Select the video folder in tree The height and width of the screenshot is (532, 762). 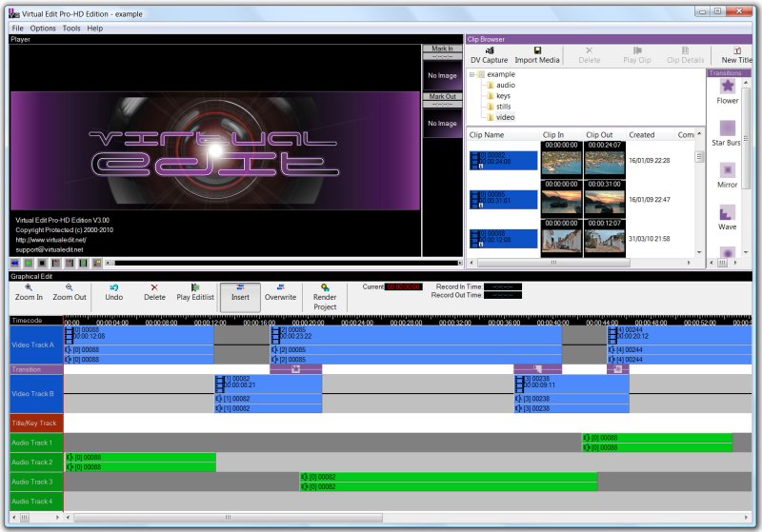click(x=506, y=117)
